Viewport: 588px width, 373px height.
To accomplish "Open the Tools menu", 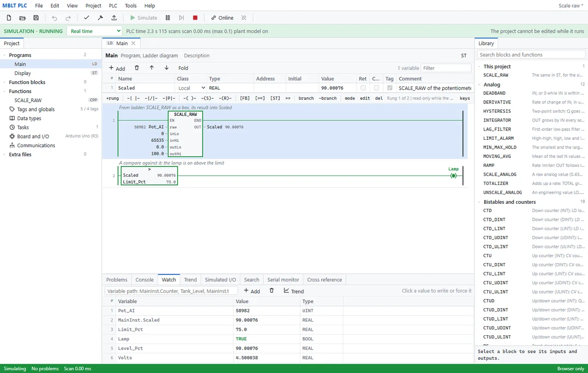I will [x=131, y=6].
